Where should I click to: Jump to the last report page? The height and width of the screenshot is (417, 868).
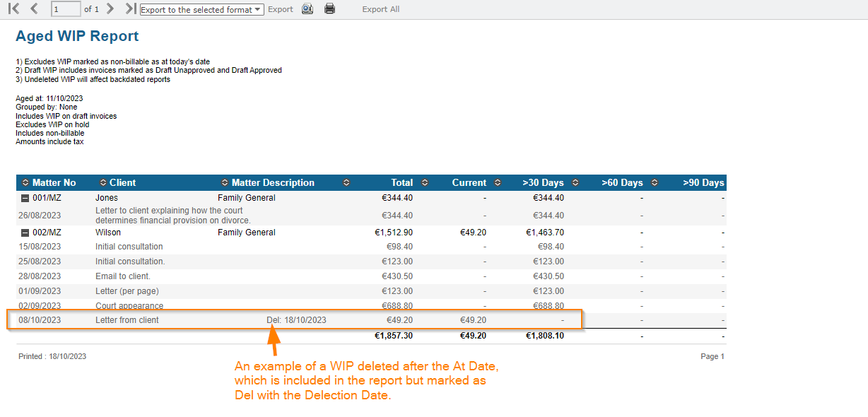point(130,9)
